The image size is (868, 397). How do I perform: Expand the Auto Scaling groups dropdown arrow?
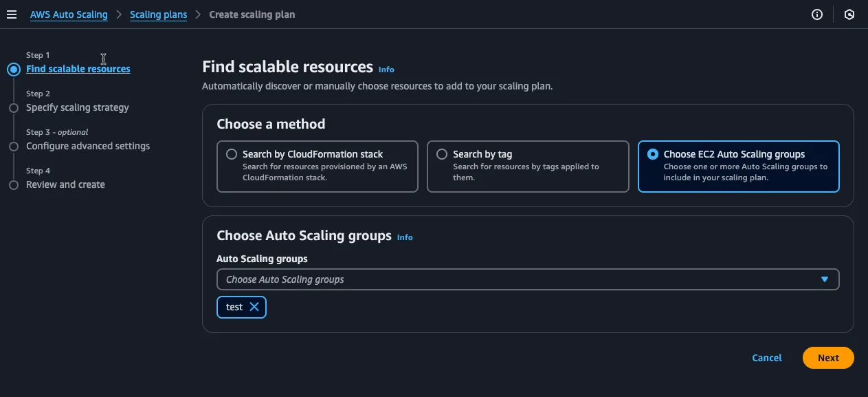tap(825, 279)
